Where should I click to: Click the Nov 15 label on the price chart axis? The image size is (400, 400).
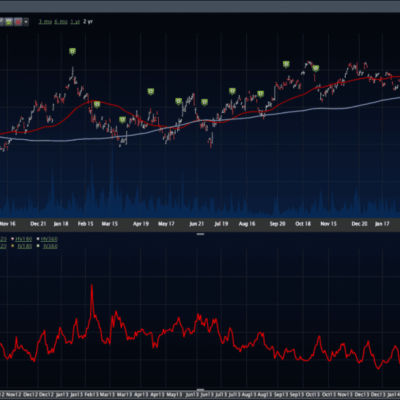[329, 224]
